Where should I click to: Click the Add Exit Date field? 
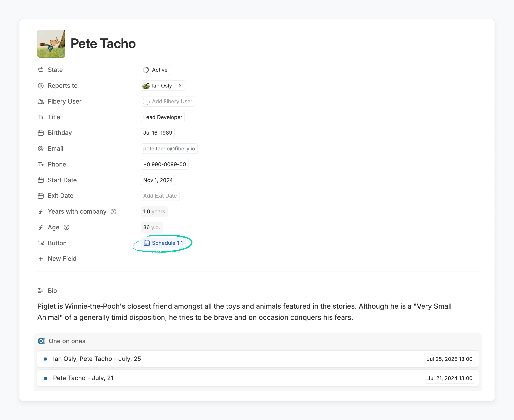pyautogui.click(x=160, y=196)
